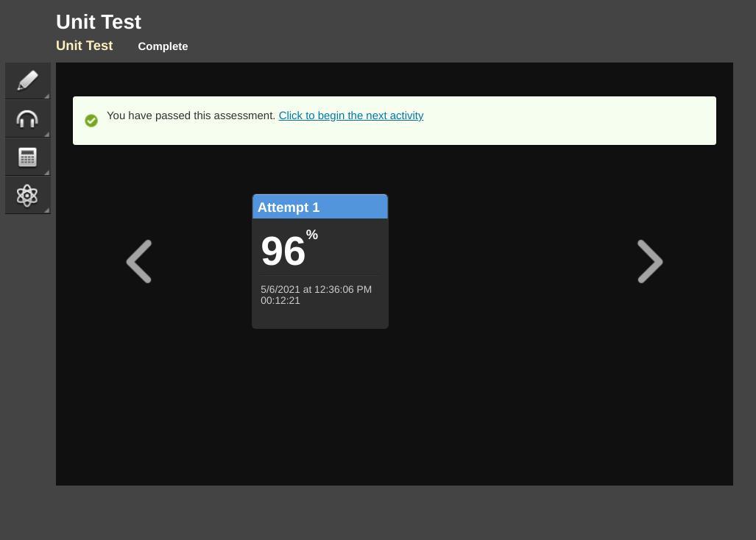Viewport: 756px width, 540px height.
Task: Click the Attempt 1 header
Action: point(320,207)
